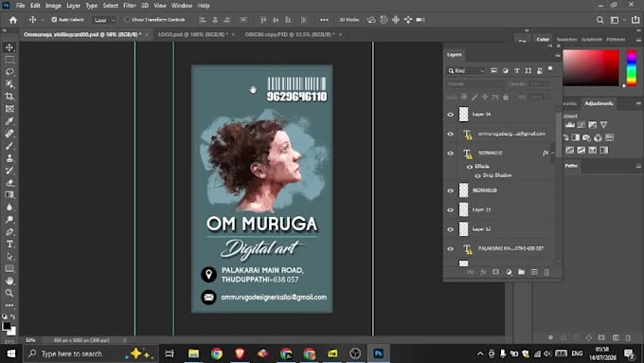
Task: Open the Window menu
Action: (182, 6)
